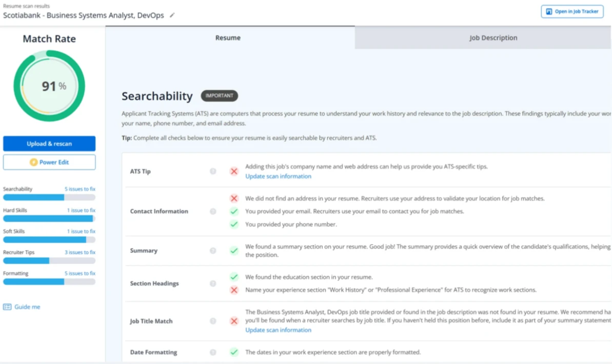
Task: Click the green checkmark on Date Formatting
Action: (x=234, y=352)
